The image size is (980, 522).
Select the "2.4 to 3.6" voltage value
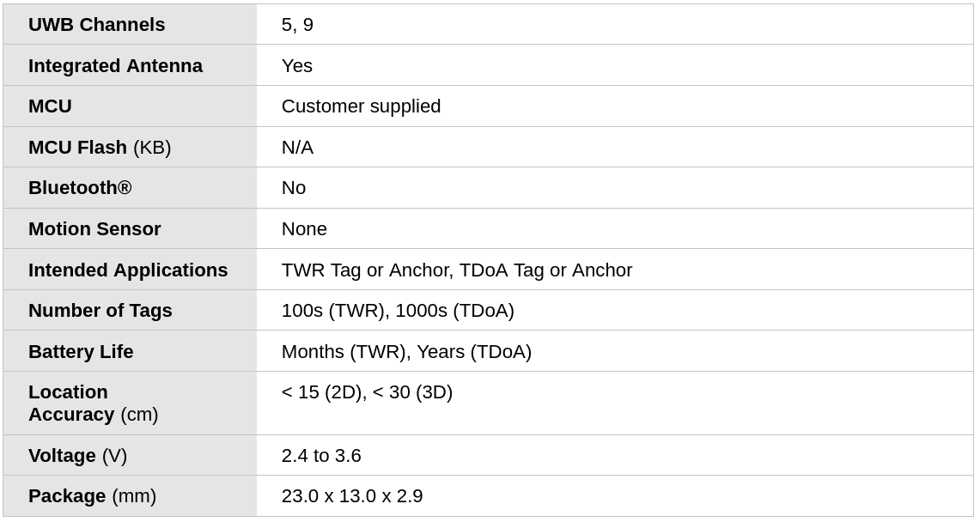[x=321, y=456]
